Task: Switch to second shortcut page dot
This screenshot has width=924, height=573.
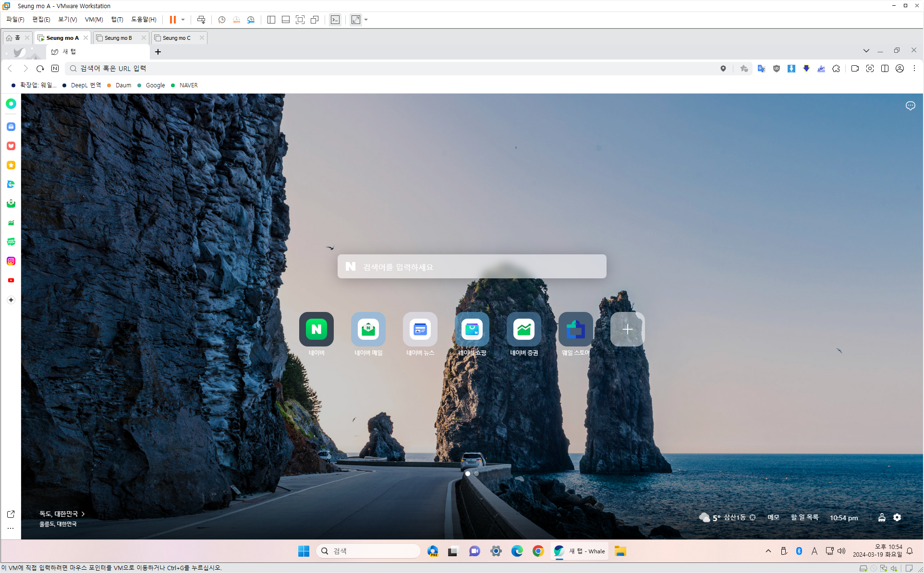Action: 476,474
